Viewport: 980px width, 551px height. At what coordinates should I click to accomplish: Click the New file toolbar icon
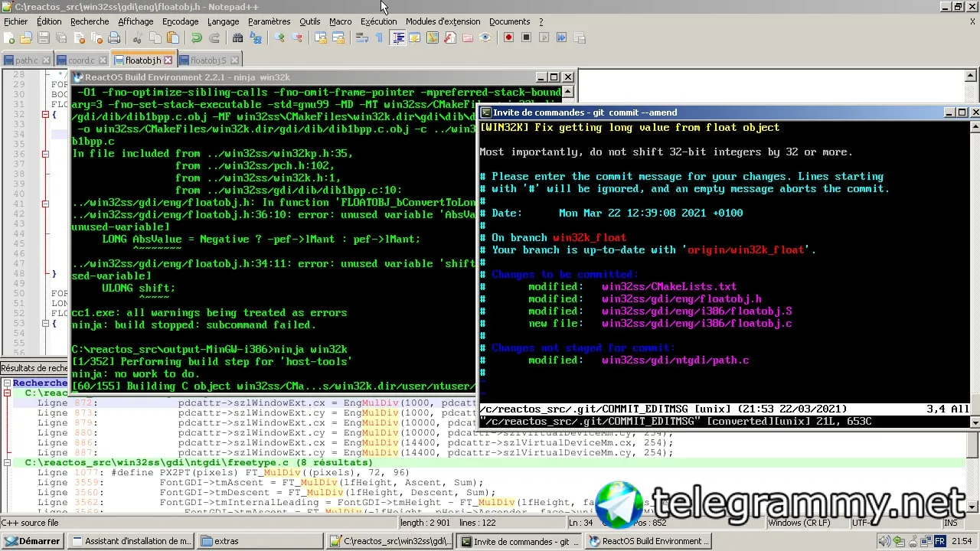pos(10,38)
